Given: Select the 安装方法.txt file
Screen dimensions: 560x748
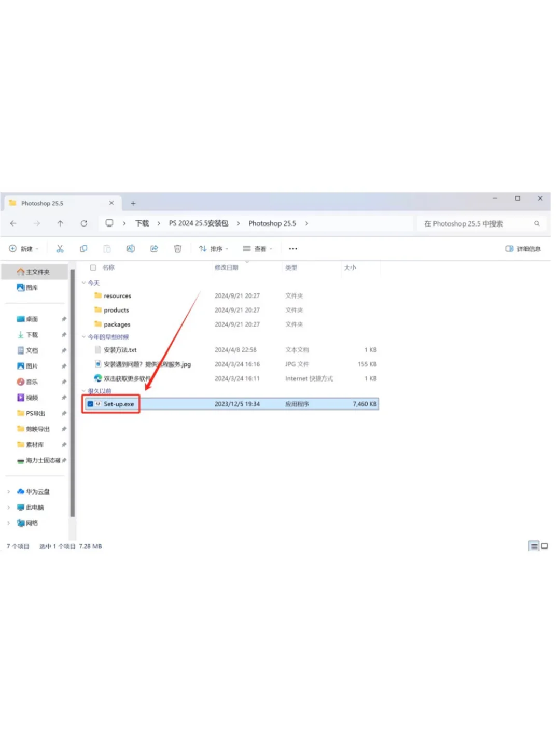Looking at the screenshot, I should 120,350.
